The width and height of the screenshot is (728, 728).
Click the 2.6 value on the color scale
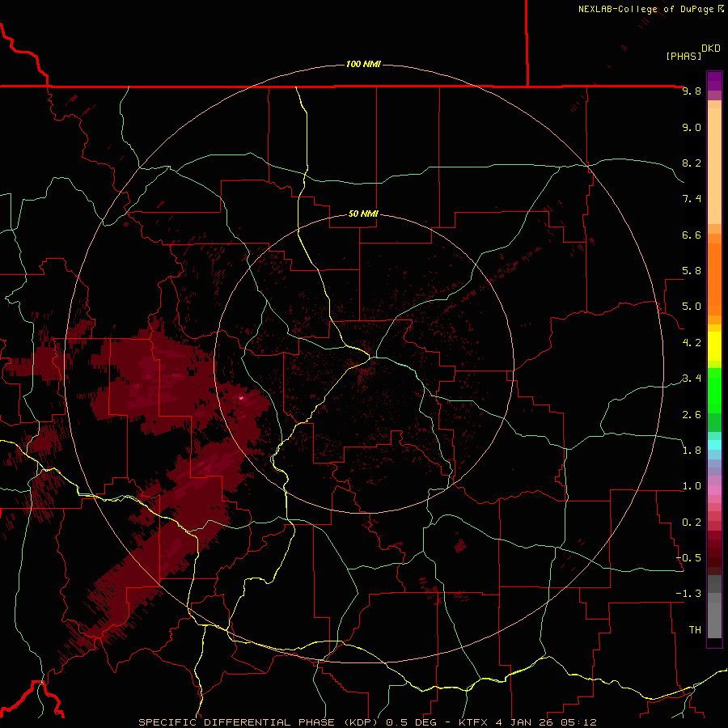click(x=692, y=415)
